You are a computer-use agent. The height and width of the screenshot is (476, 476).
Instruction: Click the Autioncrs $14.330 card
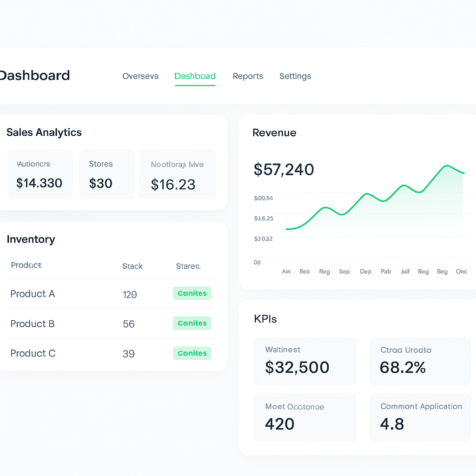point(40,174)
